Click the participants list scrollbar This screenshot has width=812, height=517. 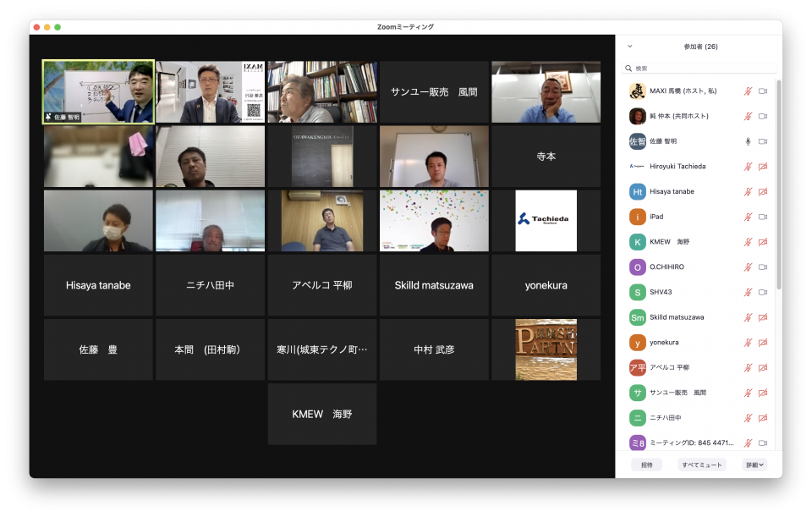pyautogui.click(x=779, y=186)
